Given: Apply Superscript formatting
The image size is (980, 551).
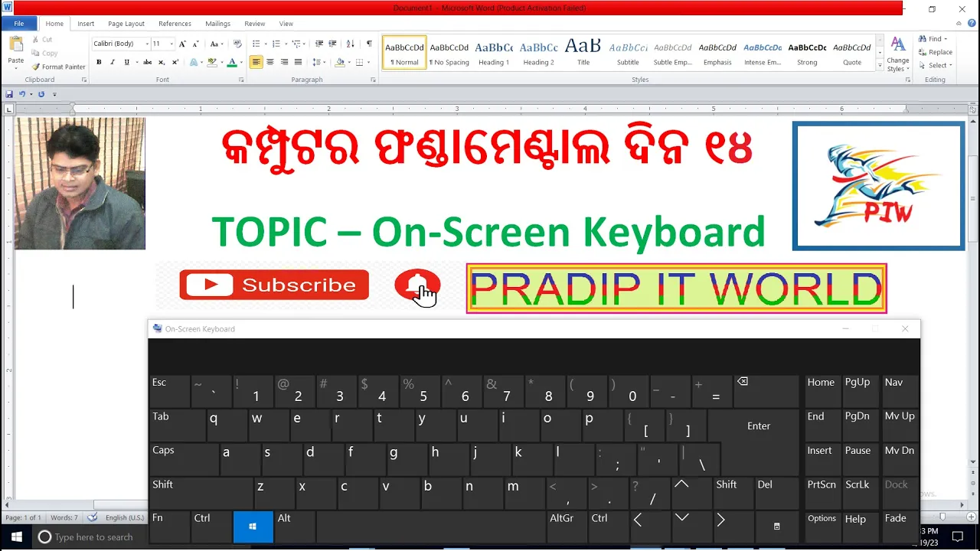Looking at the screenshot, I should pyautogui.click(x=175, y=62).
